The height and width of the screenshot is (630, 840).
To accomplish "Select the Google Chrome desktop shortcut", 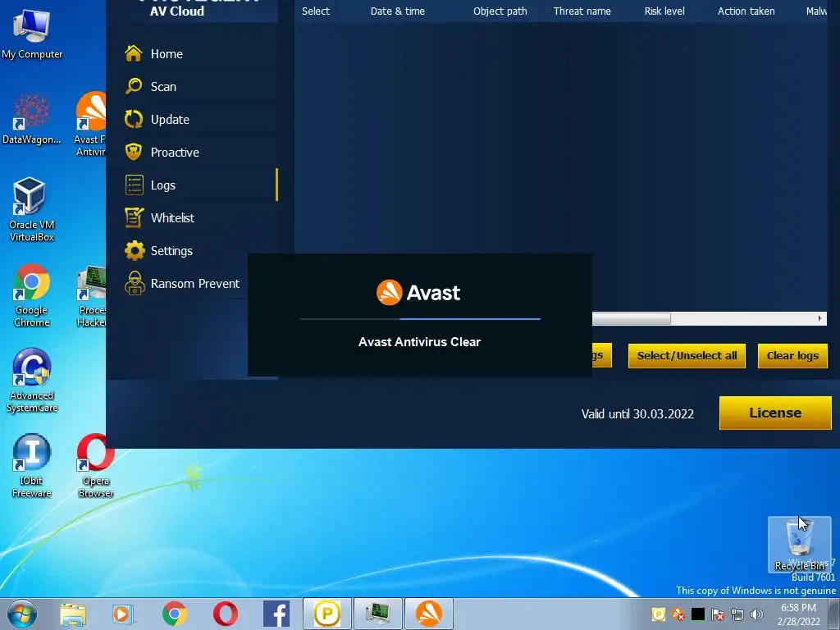I will (x=32, y=294).
